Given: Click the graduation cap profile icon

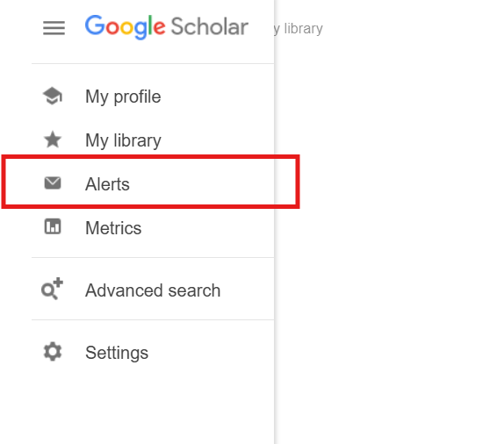Looking at the screenshot, I should 53,96.
